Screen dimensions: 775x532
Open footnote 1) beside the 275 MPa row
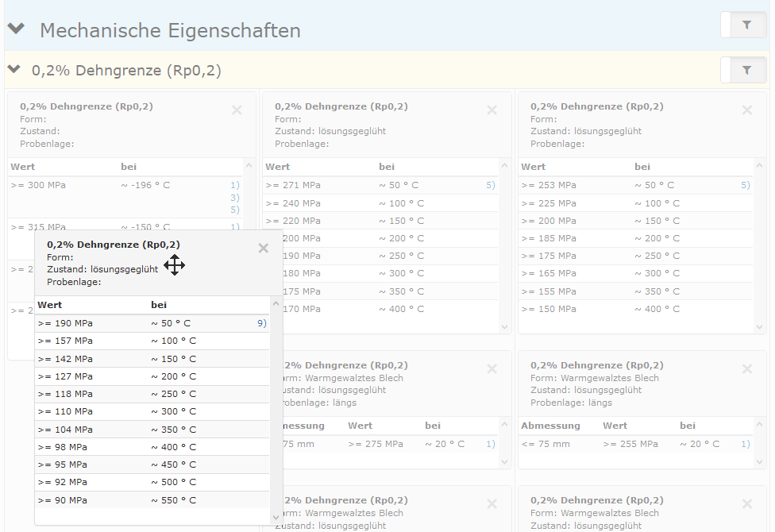point(491,444)
